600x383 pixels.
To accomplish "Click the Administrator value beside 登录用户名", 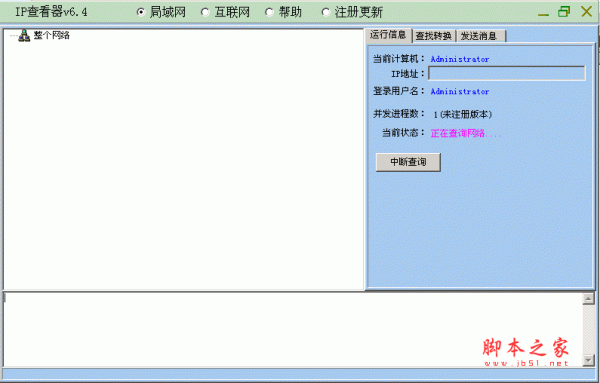I will [x=460, y=91].
